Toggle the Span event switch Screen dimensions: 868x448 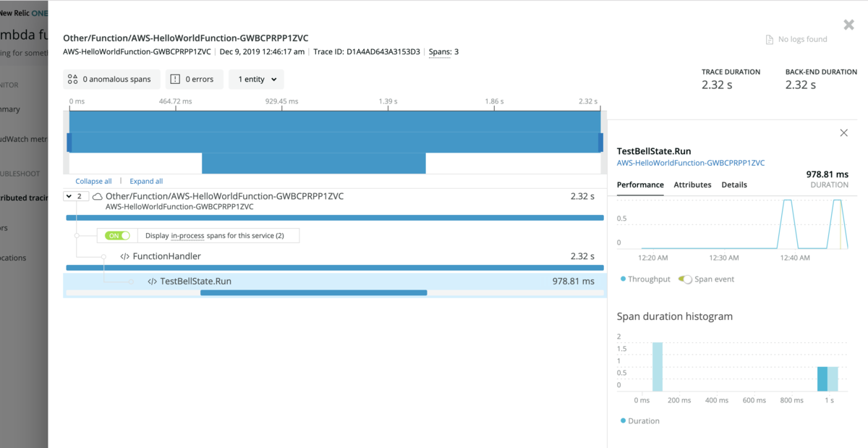pyautogui.click(x=684, y=279)
